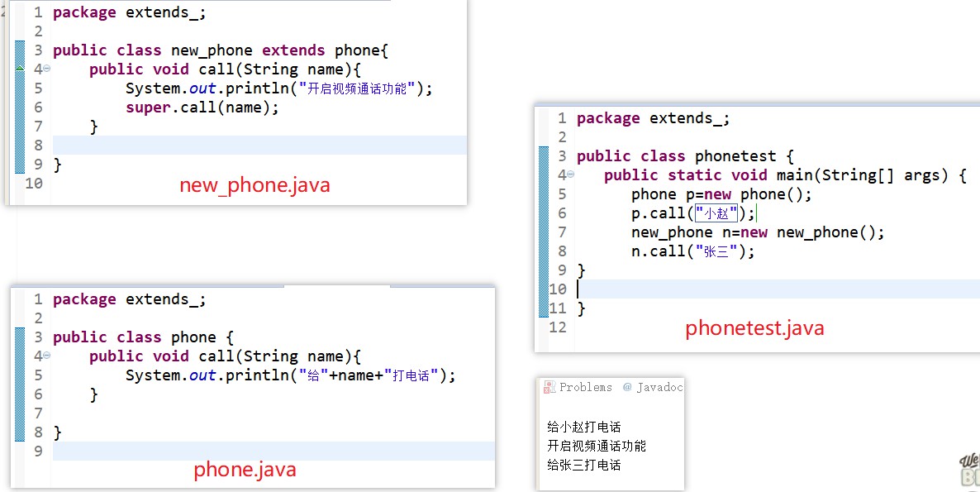Click 'n.call("张三");' line in phonetest editor
The height and width of the screenshot is (492, 980).
(x=693, y=251)
